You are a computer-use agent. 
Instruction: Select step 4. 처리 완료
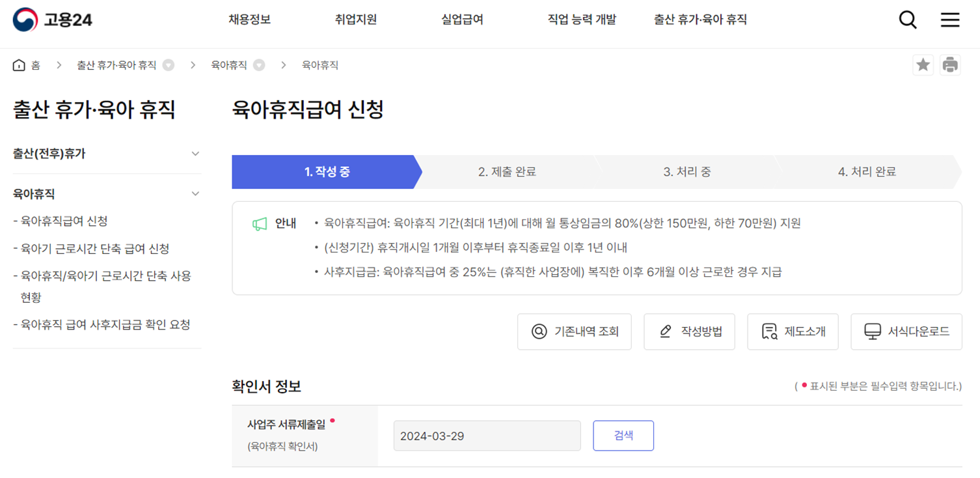[x=867, y=172]
